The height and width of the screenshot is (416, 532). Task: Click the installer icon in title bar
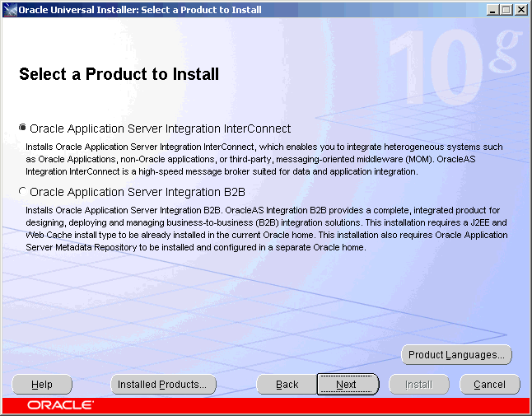point(10,10)
